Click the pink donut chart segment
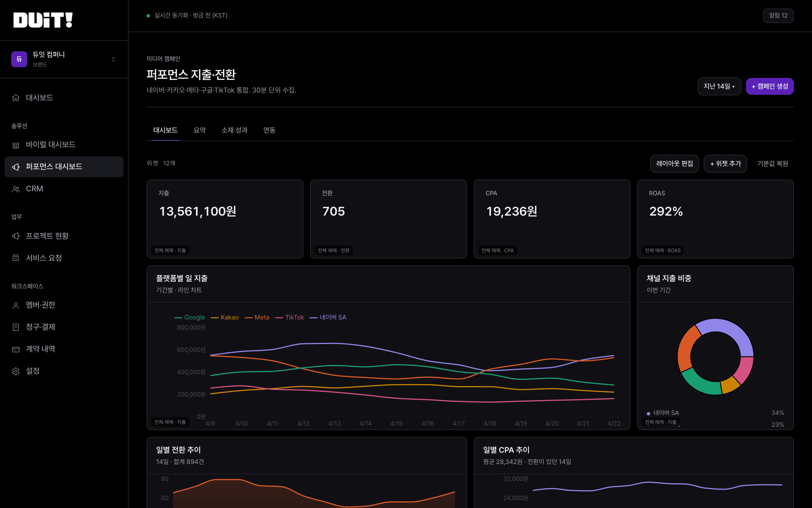This screenshot has height=508, width=812. point(745,369)
